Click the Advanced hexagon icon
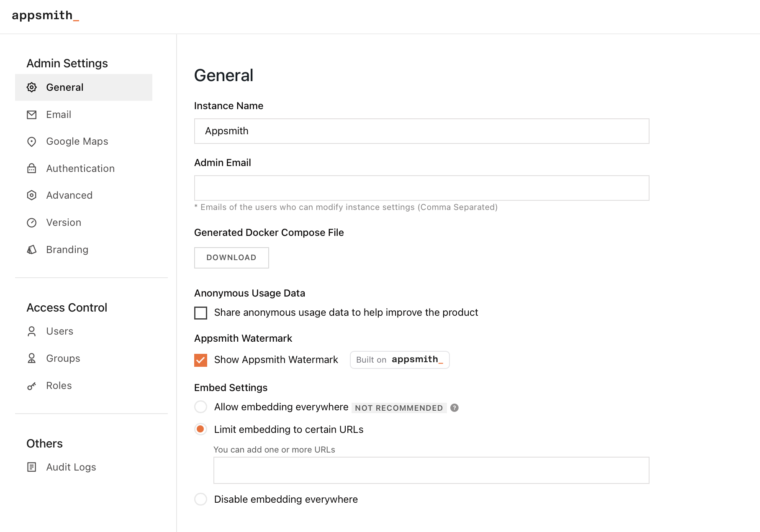Viewport: 760px width, 532px height. 32,195
